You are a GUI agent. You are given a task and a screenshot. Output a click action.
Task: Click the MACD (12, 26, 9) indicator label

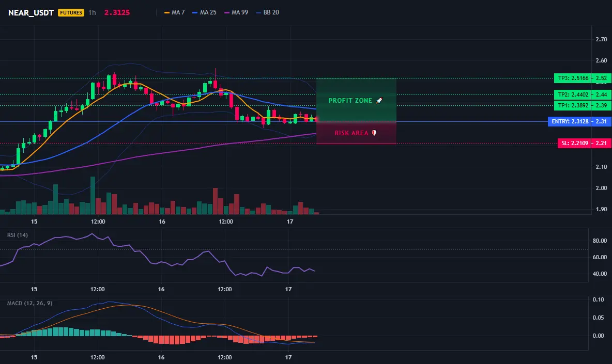pyautogui.click(x=29, y=303)
